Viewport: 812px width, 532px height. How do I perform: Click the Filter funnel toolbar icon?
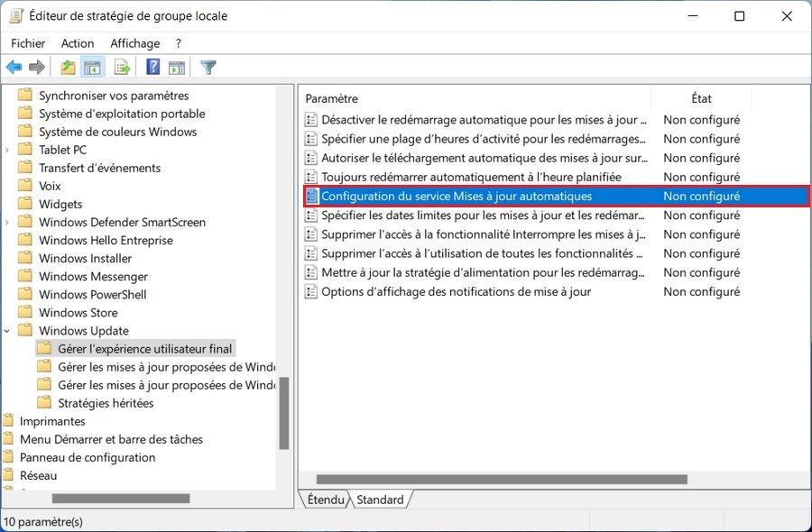208,68
